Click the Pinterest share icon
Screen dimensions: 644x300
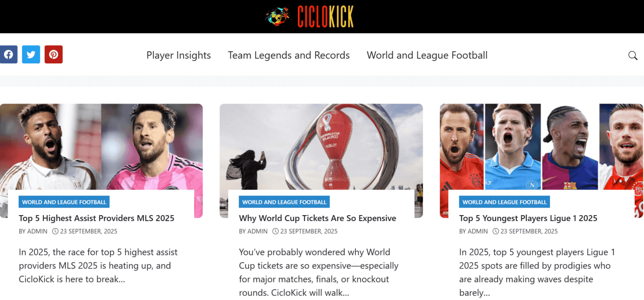(53, 54)
